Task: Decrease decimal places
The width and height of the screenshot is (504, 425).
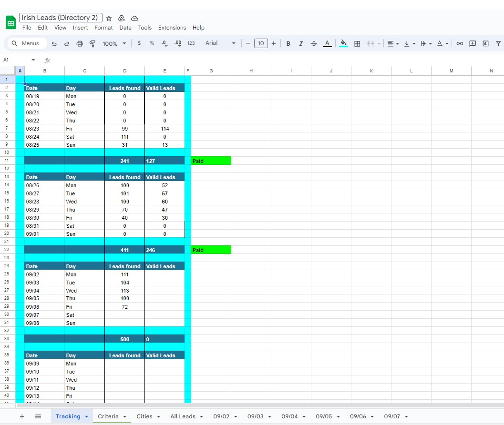Action: [165, 43]
